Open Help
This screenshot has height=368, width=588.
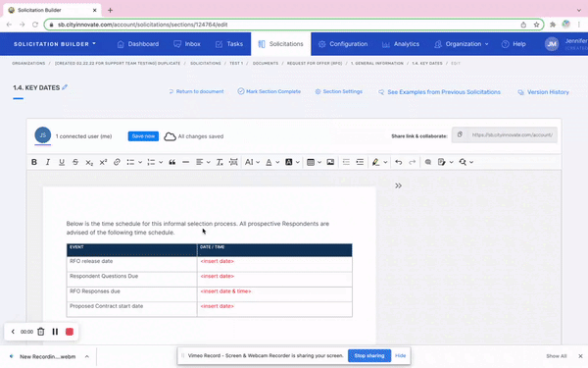point(514,44)
